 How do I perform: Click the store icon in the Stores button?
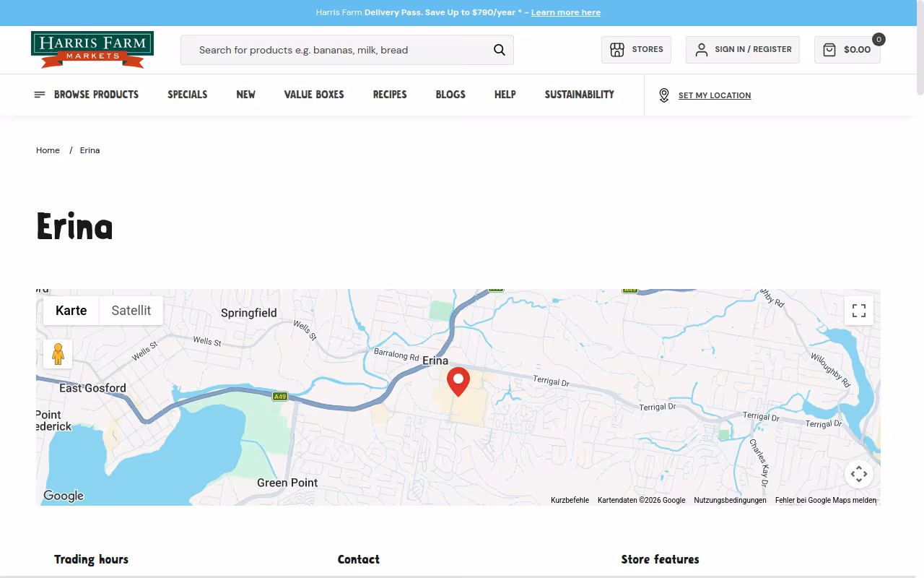pyautogui.click(x=617, y=50)
